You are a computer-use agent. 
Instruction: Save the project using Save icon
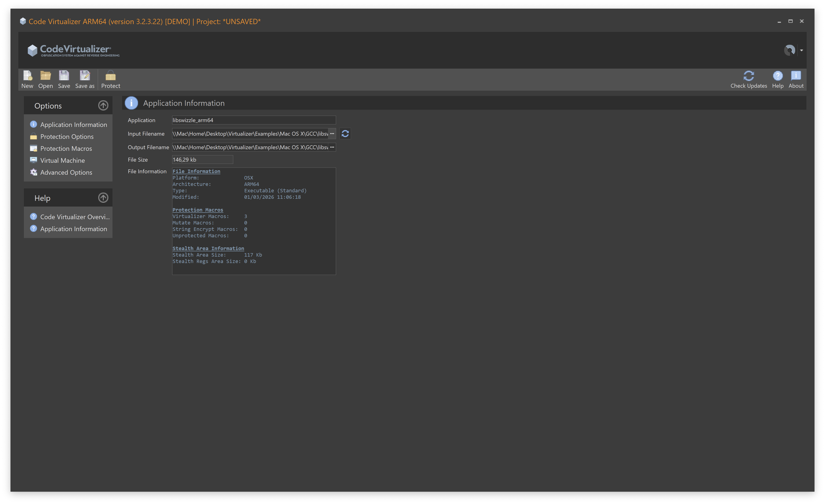(x=64, y=79)
